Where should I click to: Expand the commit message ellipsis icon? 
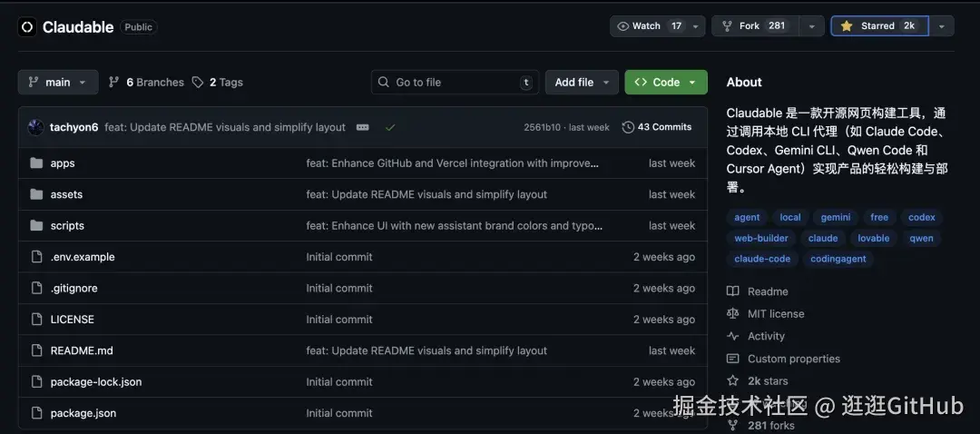tap(363, 127)
